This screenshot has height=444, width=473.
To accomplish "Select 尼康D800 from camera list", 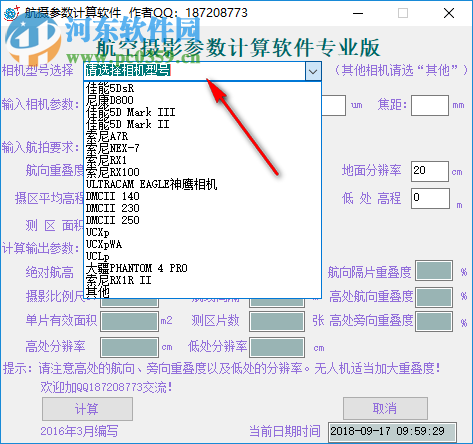I will pyautogui.click(x=202, y=100).
